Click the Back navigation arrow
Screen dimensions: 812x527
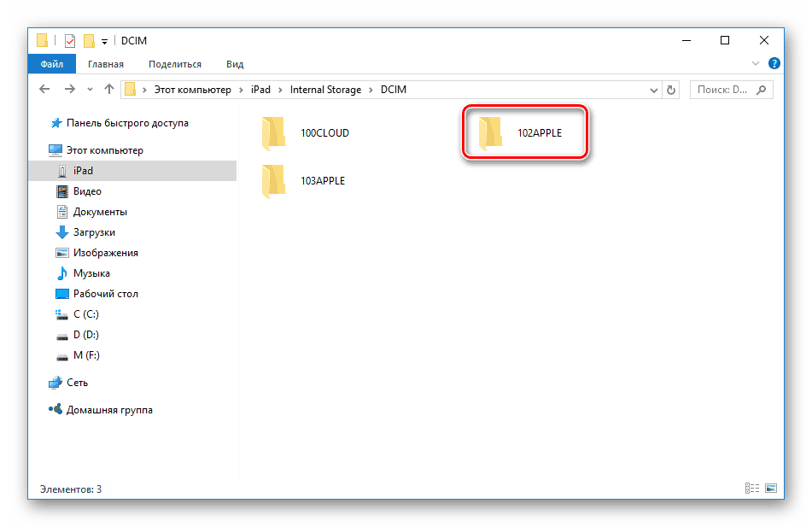pos(45,89)
